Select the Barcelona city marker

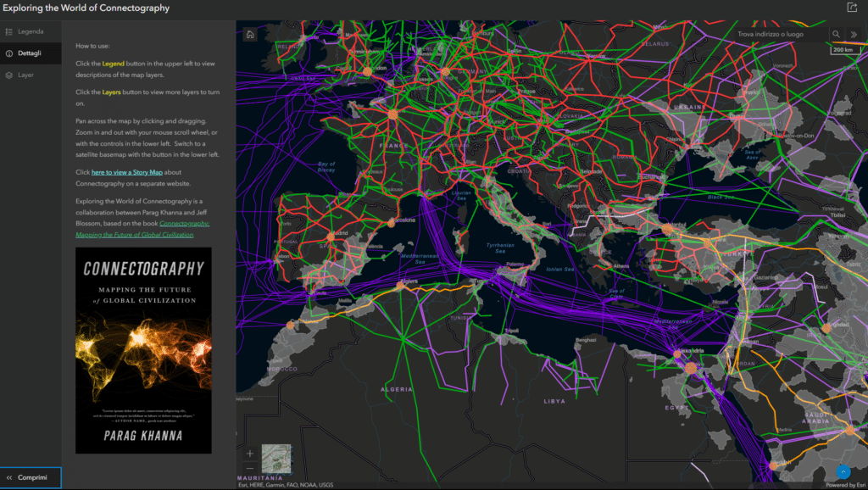(392, 223)
